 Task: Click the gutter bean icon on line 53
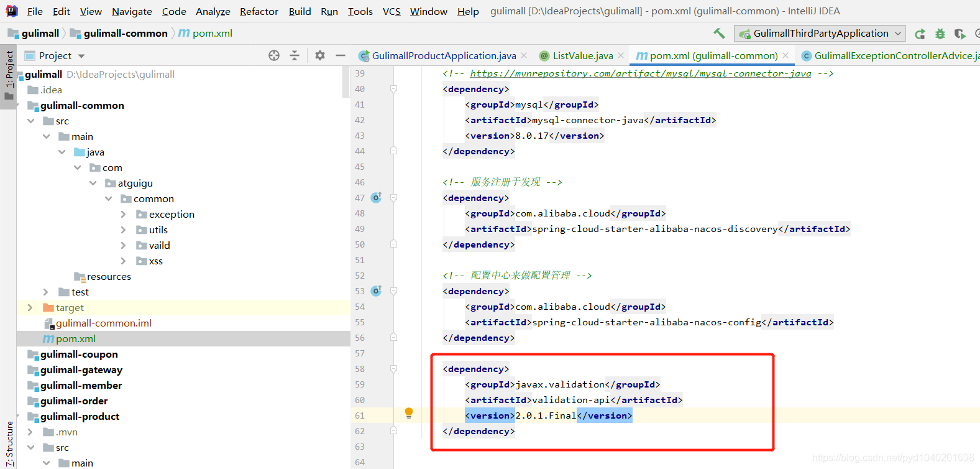(377, 290)
